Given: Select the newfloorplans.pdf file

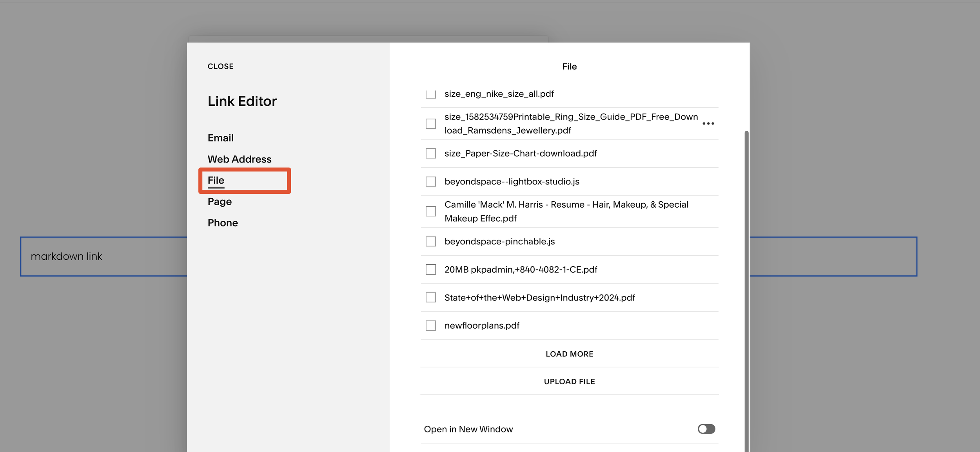Looking at the screenshot, I should [x=430, y=325].
